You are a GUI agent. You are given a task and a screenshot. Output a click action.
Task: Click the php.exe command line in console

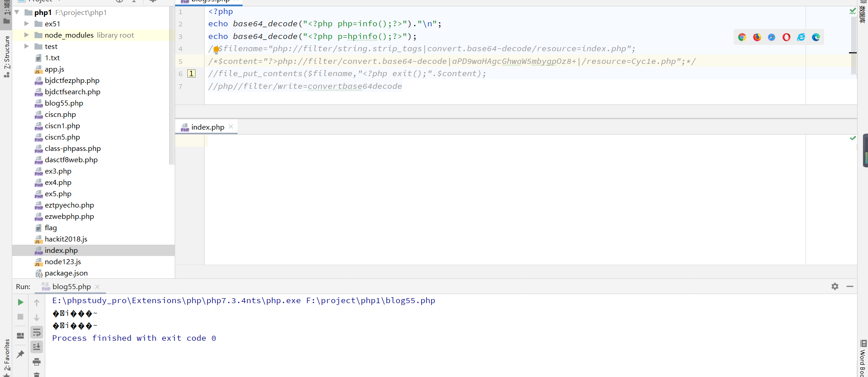pyautogui.click(x=243, y=300)
